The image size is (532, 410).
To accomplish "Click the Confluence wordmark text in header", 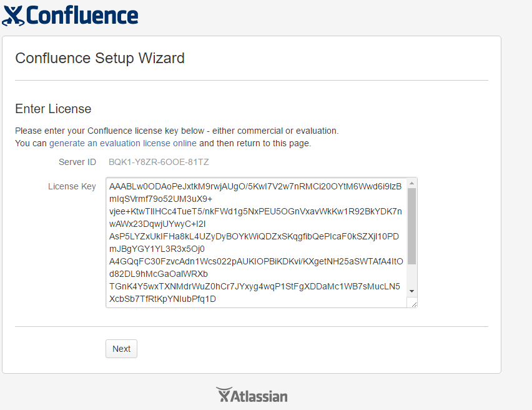I will click(82, 16).
